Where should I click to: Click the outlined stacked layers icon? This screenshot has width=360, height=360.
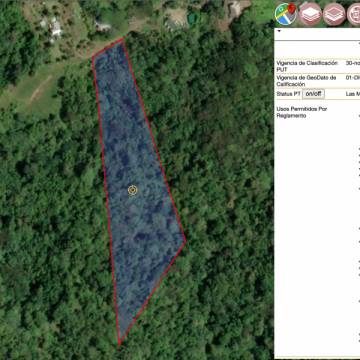[334, 14]
